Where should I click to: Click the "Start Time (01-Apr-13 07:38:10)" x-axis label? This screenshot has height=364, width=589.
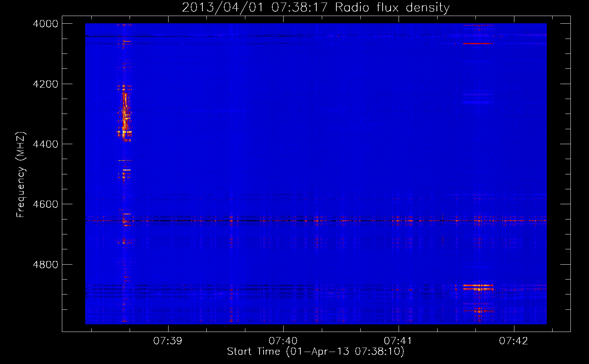(316, 352)
